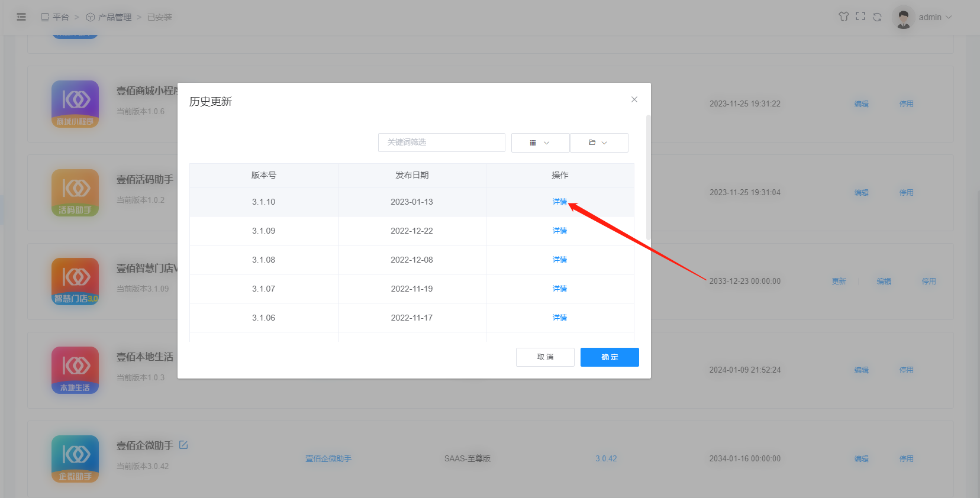Close the 历史更新 dialog
The width and height of the screenshot is (980, 498).
(634, 99)
